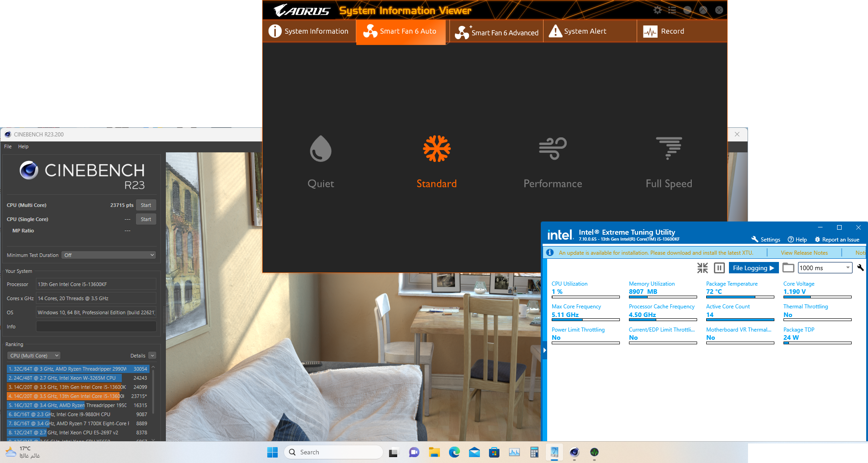Open the list icon in AORUS title bar
868x463 pixels.
click(x=672, y=10)
